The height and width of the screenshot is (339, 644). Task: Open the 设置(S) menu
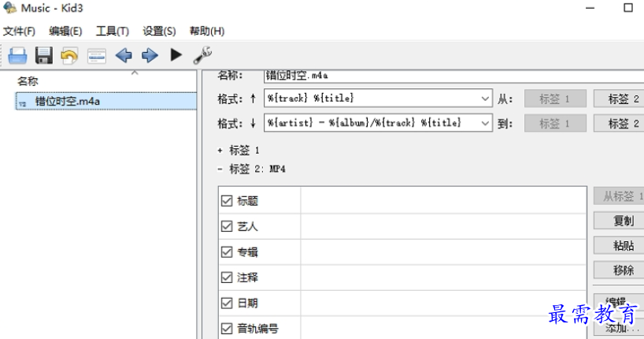pos(159,32)
